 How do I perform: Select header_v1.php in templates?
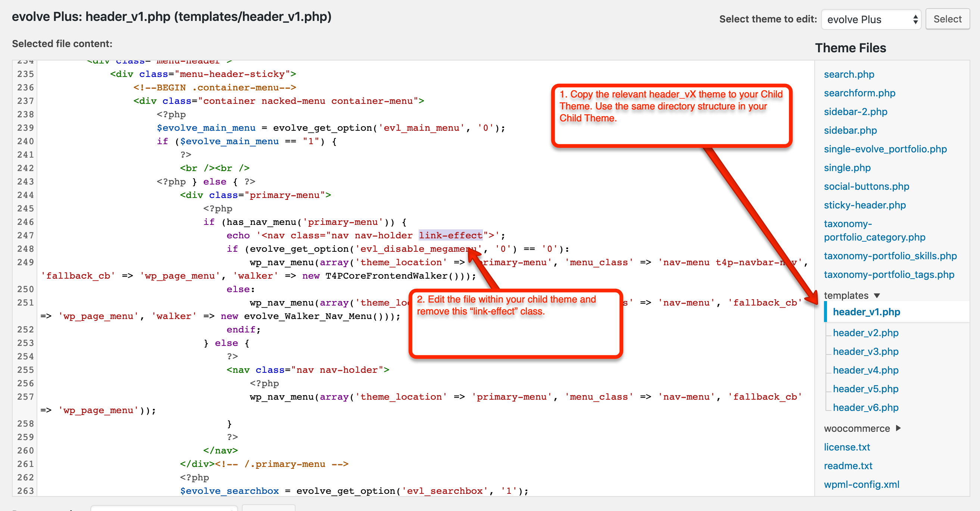866,312
